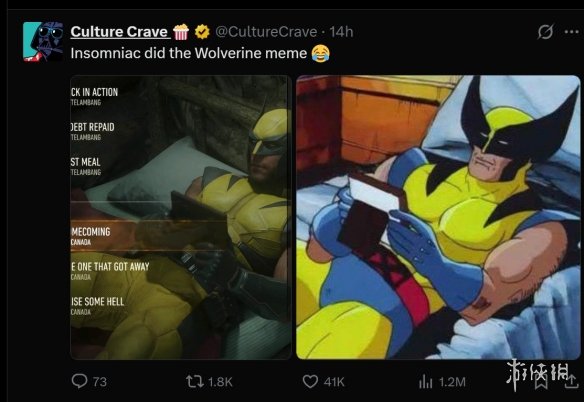Like the tweet with 41K likes

coord(310,382)
